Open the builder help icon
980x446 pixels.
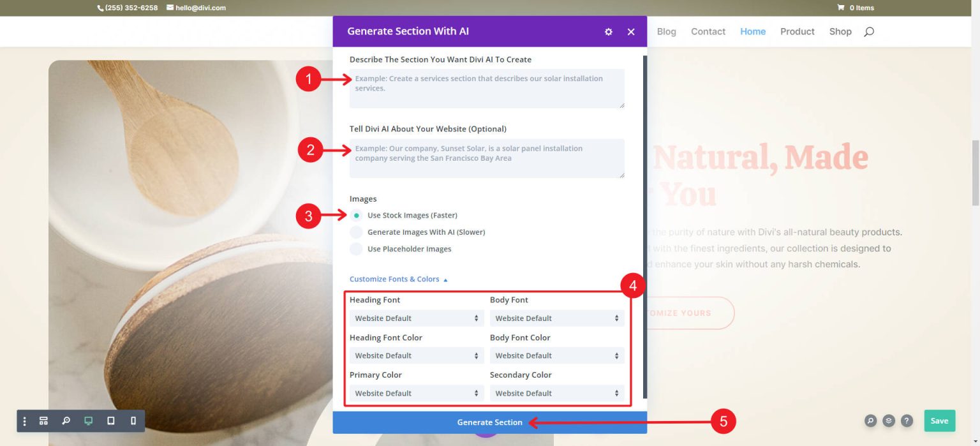click(906, 420)
